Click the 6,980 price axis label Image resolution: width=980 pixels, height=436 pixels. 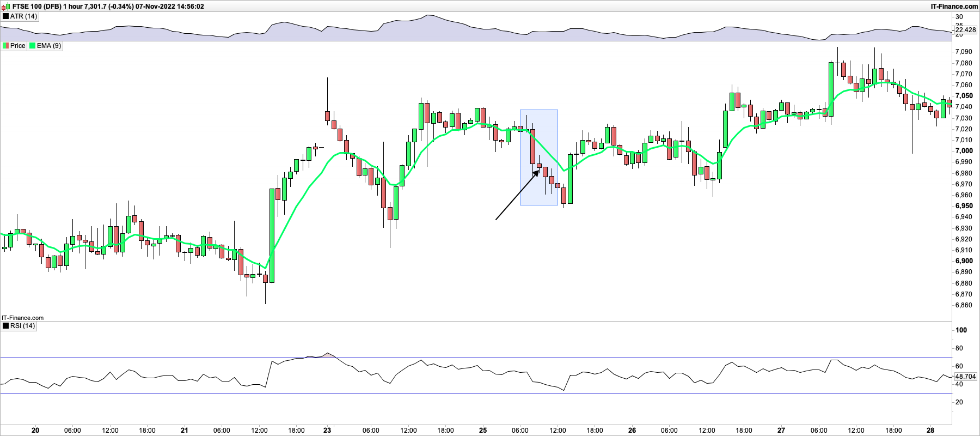(964, 173)
